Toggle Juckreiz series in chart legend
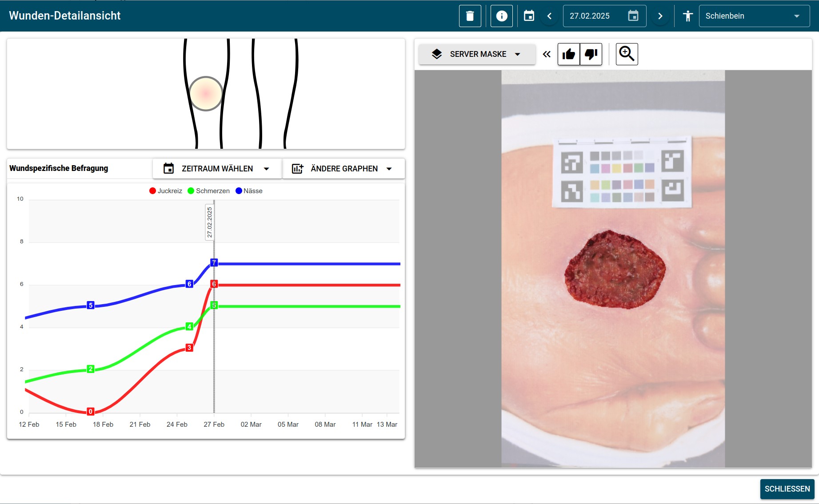This screenshot has width=819, height=504. pos(166,191)
